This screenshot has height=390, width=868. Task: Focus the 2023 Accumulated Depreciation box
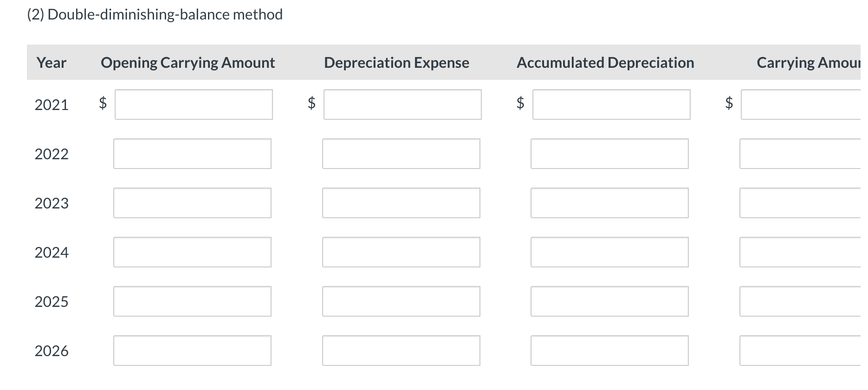pyautogui.click(x=609, y=203)
